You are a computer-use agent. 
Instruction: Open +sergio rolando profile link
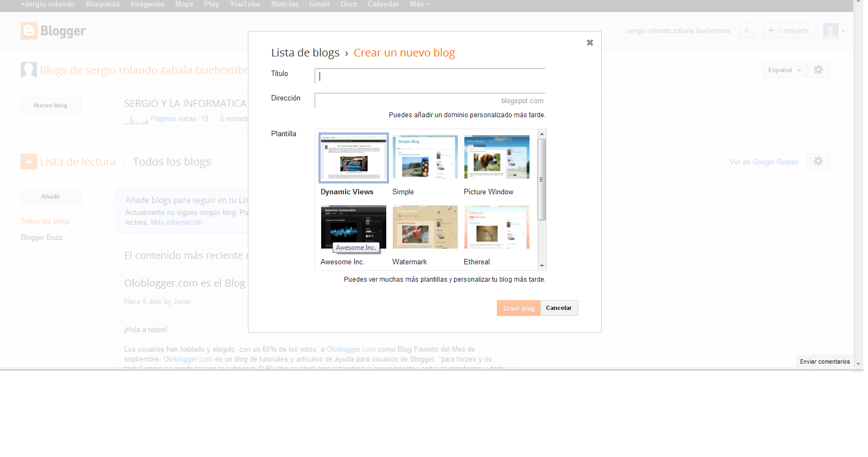[x=48, y=4]
